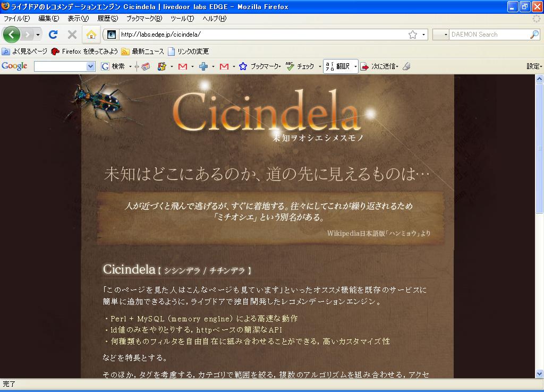
Task: Open the 編集(E) menu
Action: pos(48,19)
